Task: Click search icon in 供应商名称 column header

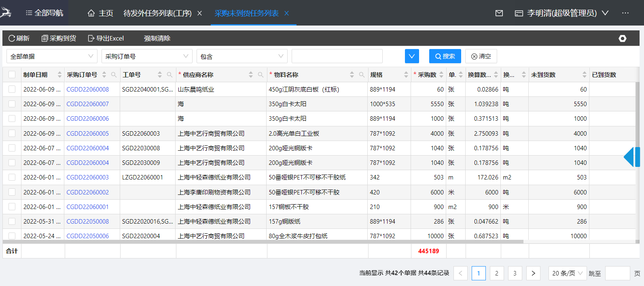Action: [x=261, y=75]
